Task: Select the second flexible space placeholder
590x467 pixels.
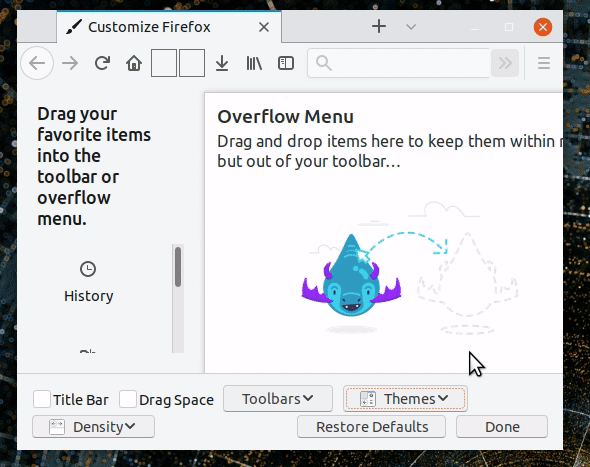Action: point(192,63)
